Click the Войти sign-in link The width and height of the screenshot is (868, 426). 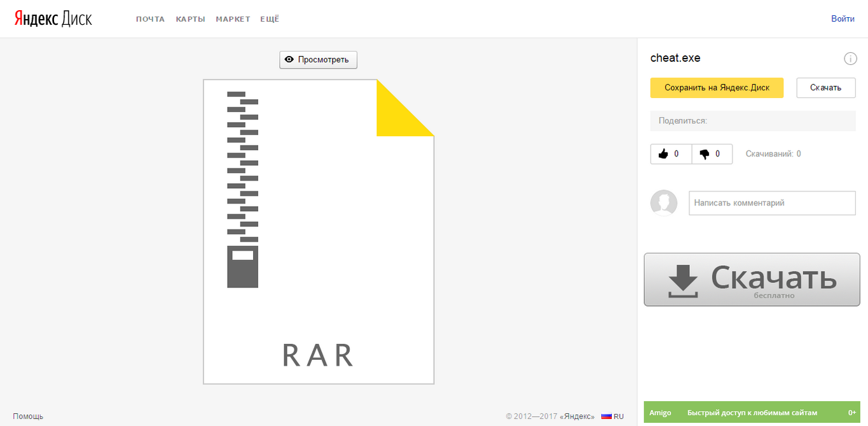click(x=843, y=19)
